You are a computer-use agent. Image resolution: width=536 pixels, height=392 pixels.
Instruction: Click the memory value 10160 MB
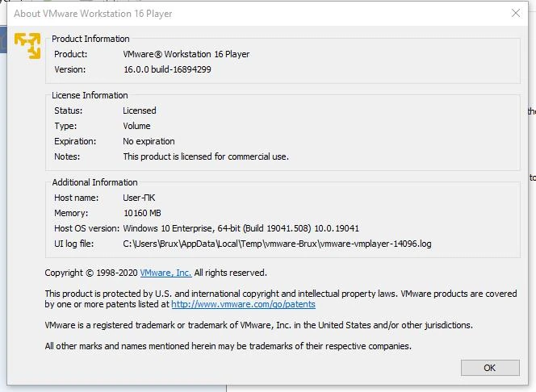tap(142, 213)
